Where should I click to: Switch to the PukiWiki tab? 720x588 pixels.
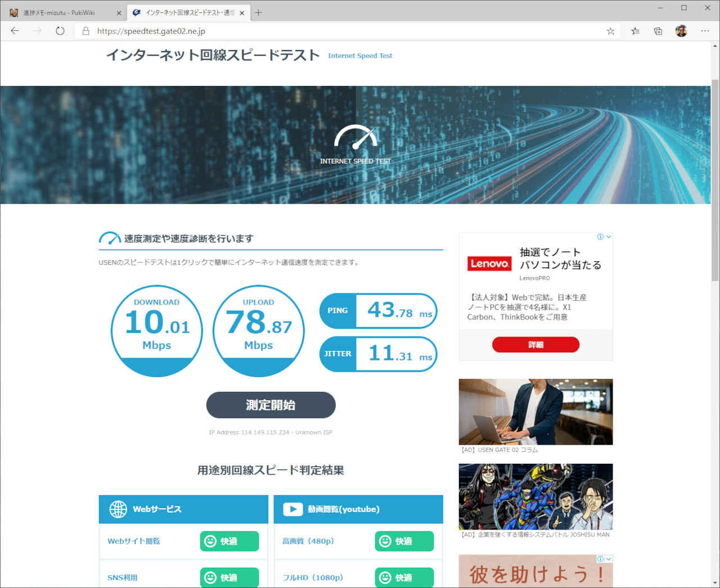point(62,12)
